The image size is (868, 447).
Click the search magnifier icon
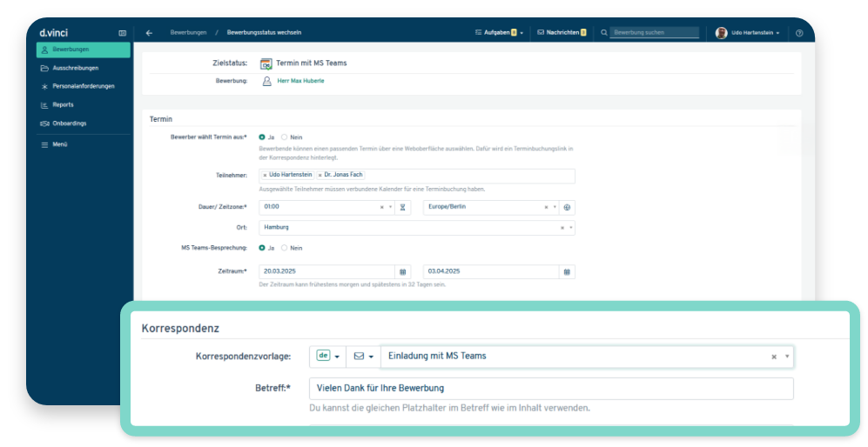604,33
